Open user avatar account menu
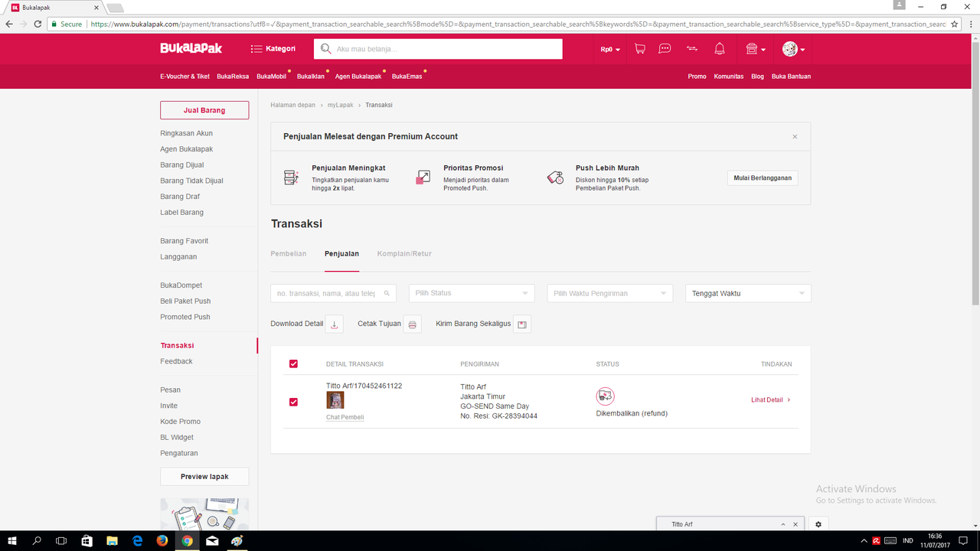Viewport: 980px width, 551px height. click(793, 49)
